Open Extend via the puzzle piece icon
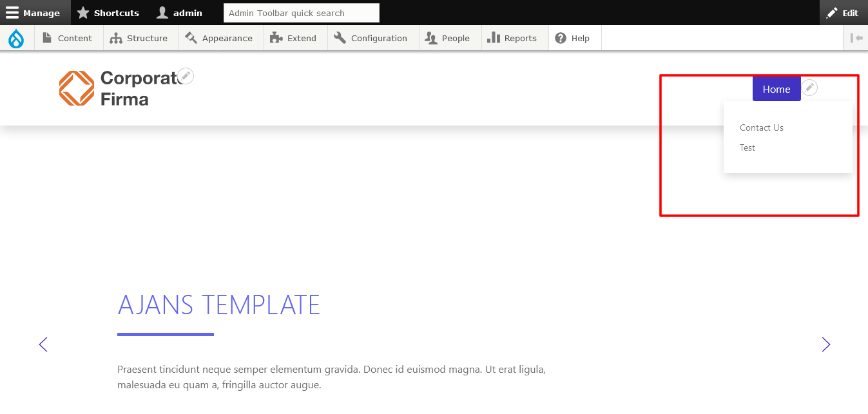The height and width of the screenshot is (414, 868). 277,38
